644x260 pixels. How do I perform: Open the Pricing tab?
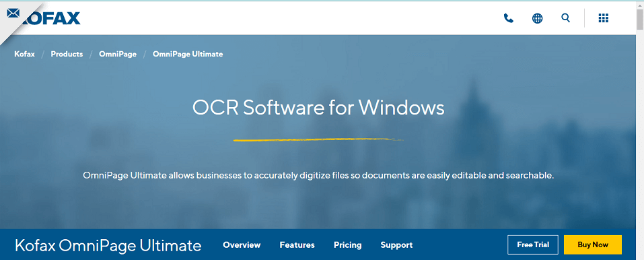click(347, 245)
